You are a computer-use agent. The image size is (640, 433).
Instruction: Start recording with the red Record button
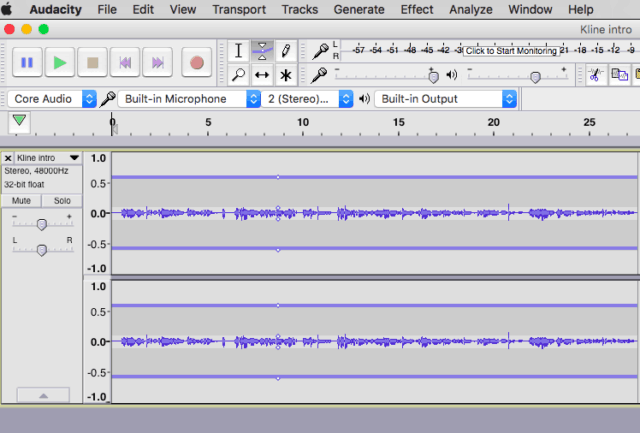[197, 62]
